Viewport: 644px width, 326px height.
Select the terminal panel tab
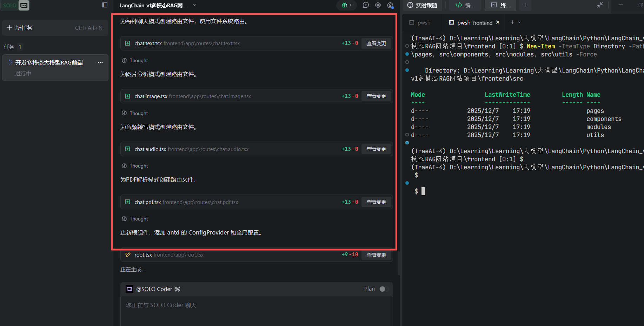[500, 5]
